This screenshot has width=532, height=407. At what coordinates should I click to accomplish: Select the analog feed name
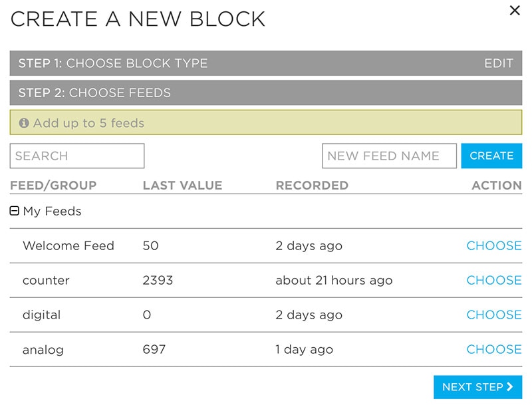point(43,349)
